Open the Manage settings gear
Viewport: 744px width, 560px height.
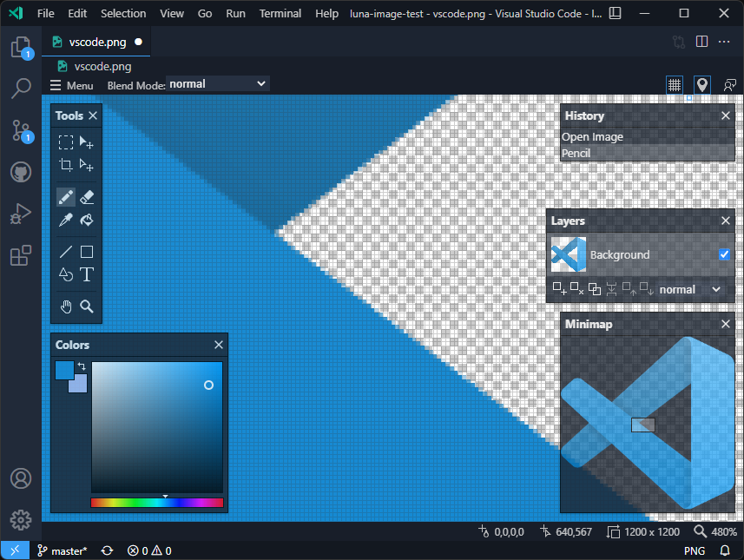tap(21, 520)
